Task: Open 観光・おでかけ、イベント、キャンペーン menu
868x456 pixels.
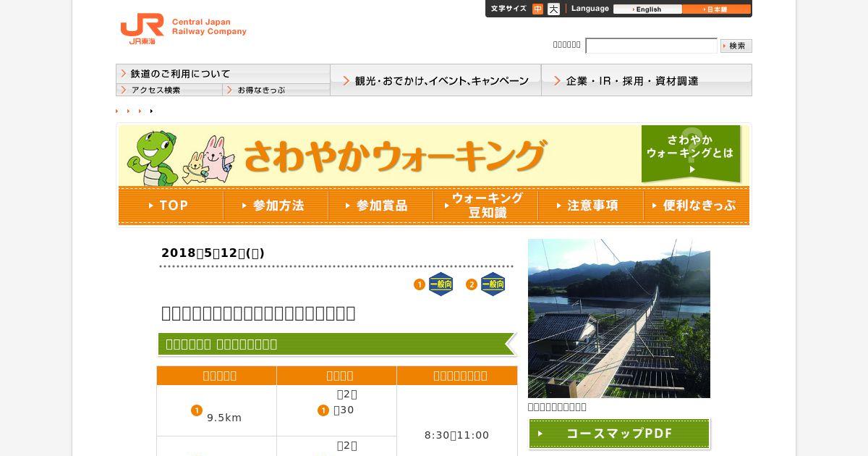Action: pos(435,80)
